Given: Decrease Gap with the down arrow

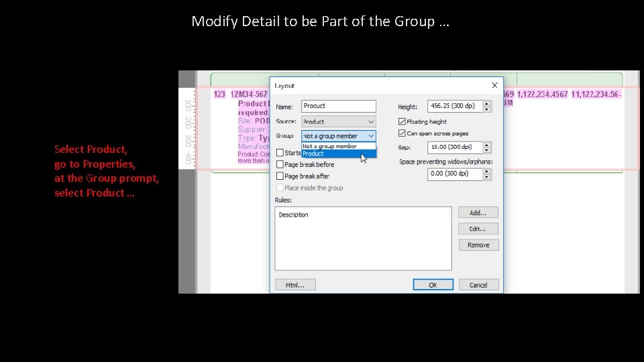Looking at the screenshot, I should [487, 149].
